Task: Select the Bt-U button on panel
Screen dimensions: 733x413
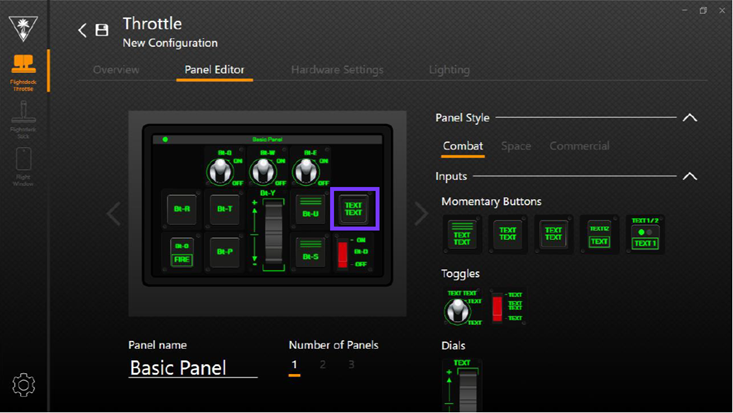Action: click(310, 209)
